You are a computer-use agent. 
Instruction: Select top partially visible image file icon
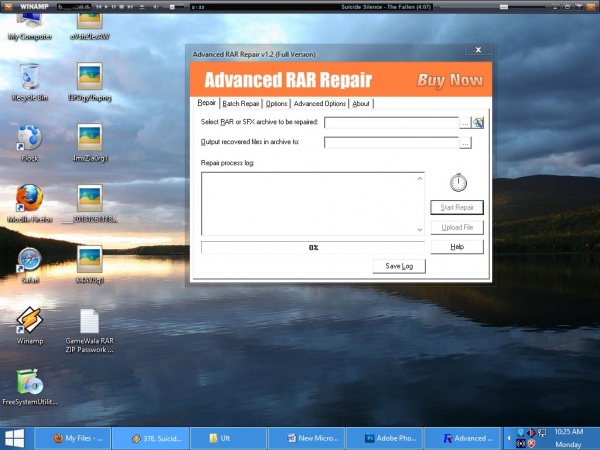tap(90, 27)
